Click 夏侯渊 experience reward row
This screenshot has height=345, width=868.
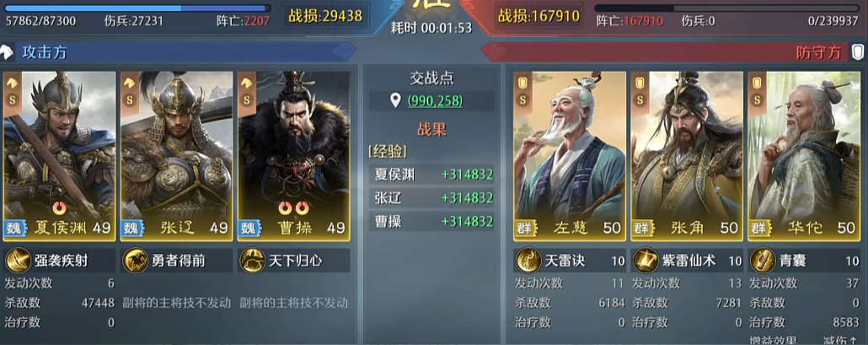click(432, 175)
